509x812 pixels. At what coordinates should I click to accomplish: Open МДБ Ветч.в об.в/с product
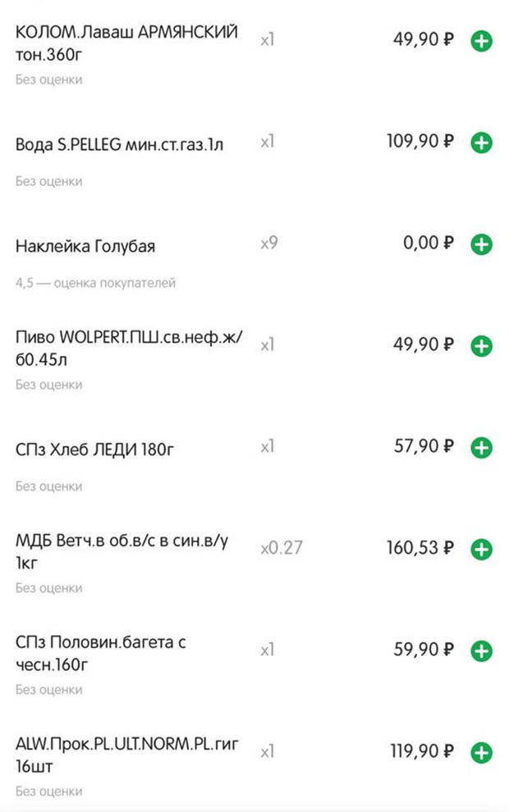(122, 551)
